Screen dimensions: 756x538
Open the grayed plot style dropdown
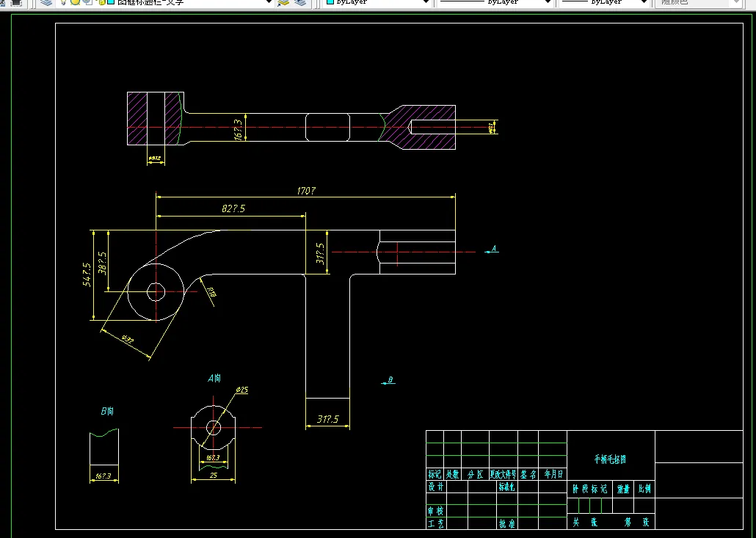coord(699,2)
